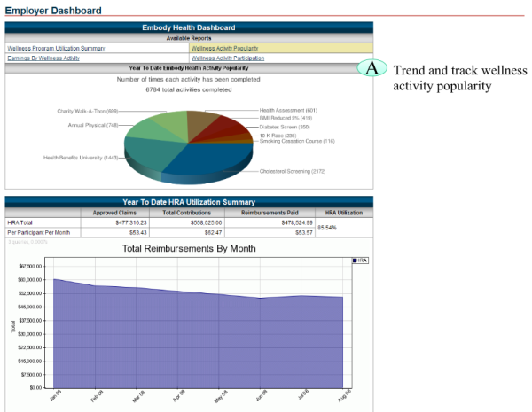
Task: Click the HRA Utilization column header
Action: 344,213
